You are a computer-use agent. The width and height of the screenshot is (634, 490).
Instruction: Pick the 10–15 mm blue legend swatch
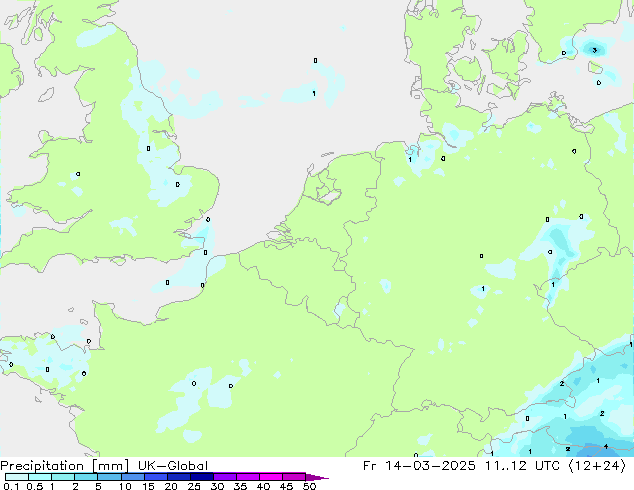pyautogui.click(x=133, y=477)
